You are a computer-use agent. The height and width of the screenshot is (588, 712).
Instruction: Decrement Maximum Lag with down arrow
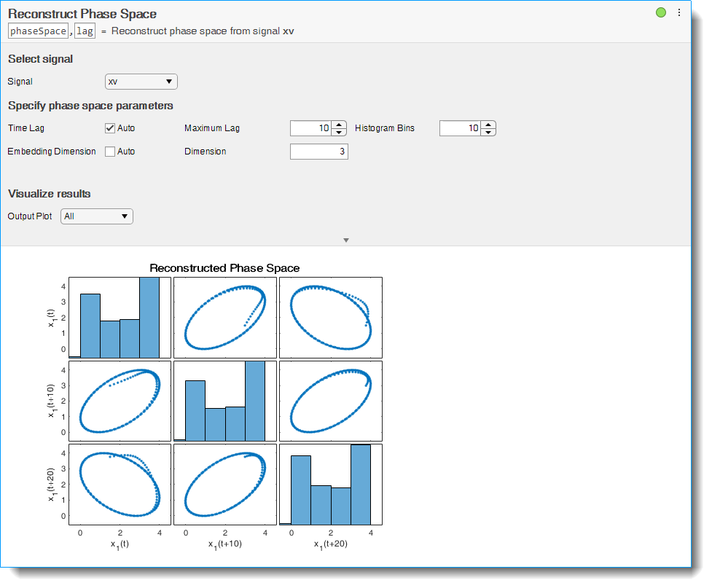click(x=338, y=132)
